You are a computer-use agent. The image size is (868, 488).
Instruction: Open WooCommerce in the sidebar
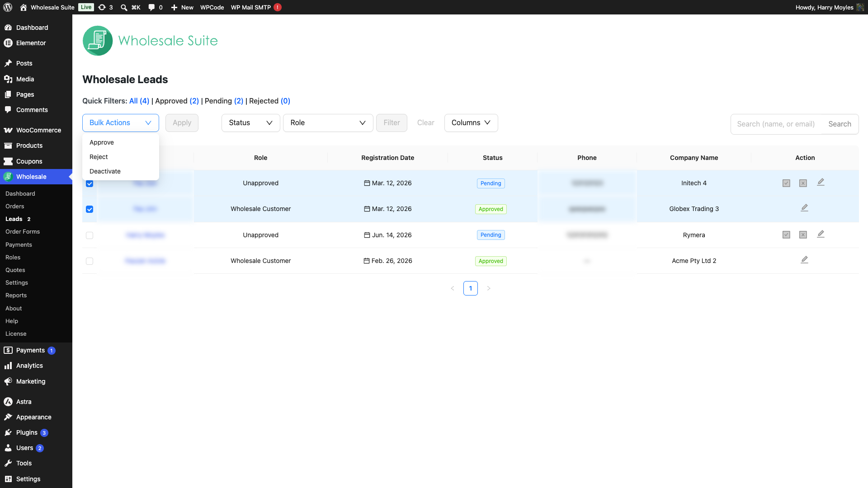pyautogui.click(x=36, y=130)
